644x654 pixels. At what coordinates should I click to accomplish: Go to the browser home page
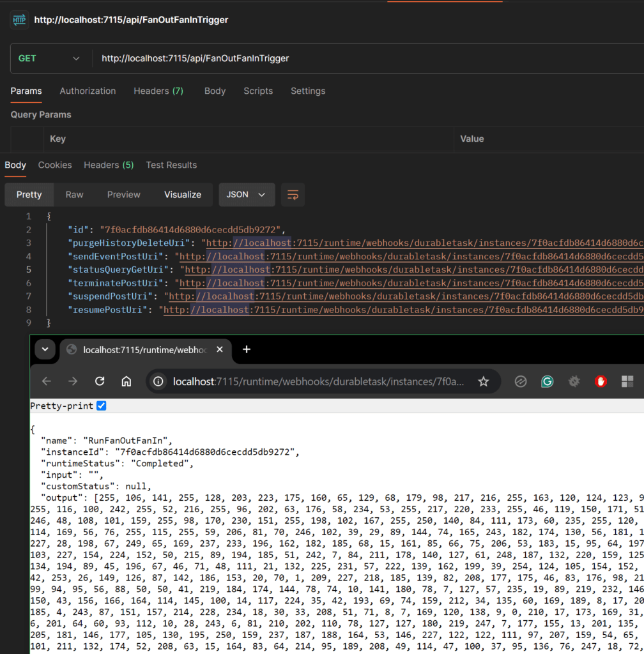click(x=126, y=381)
